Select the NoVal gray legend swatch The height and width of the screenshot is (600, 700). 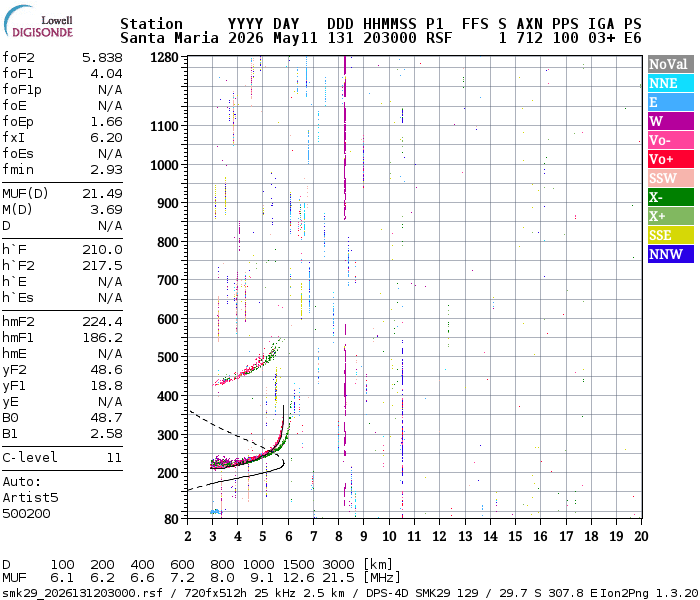click(x=671, y=64)
